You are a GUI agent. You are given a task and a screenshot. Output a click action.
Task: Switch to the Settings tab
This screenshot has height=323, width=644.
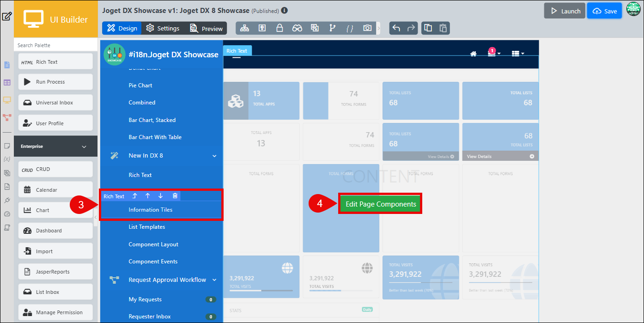(x=163, y=28)
